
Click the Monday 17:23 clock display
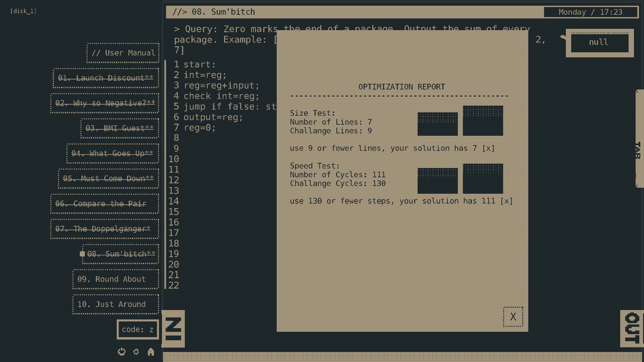[x=590, y=12]
